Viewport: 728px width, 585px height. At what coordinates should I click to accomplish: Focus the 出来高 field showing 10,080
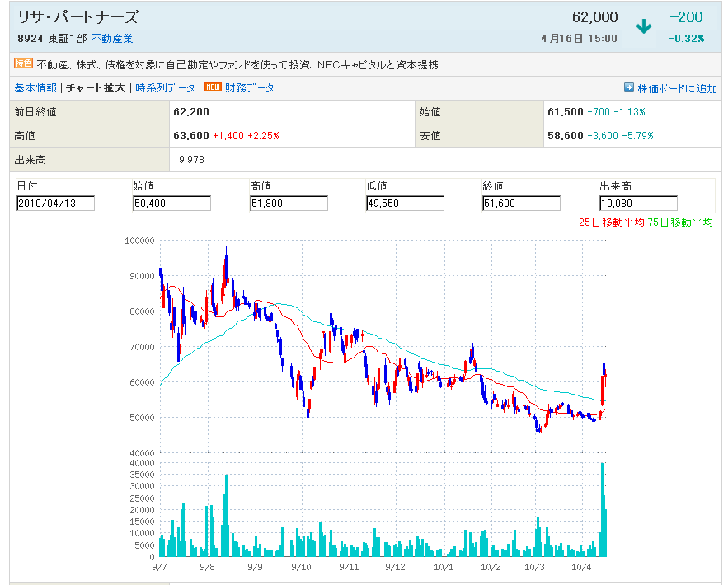638,204
